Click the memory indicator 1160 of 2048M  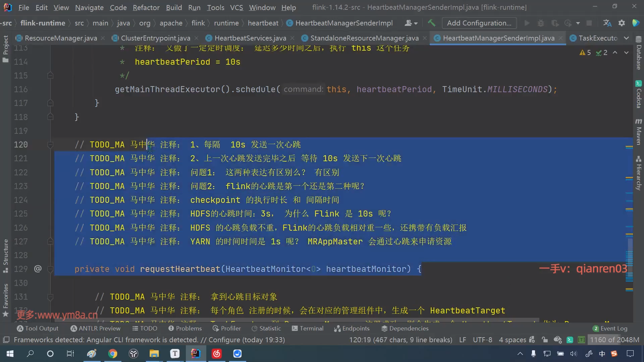[x=614, y=340]
